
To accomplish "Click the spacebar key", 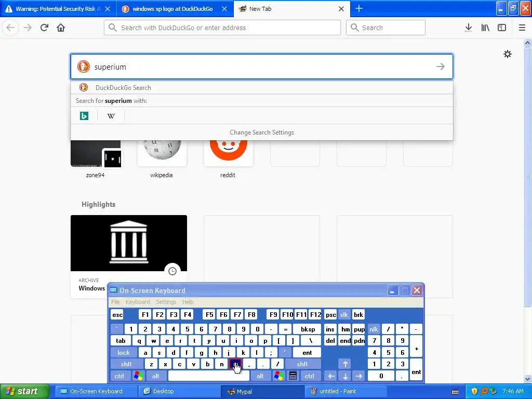I will click(x=209, y=376).
